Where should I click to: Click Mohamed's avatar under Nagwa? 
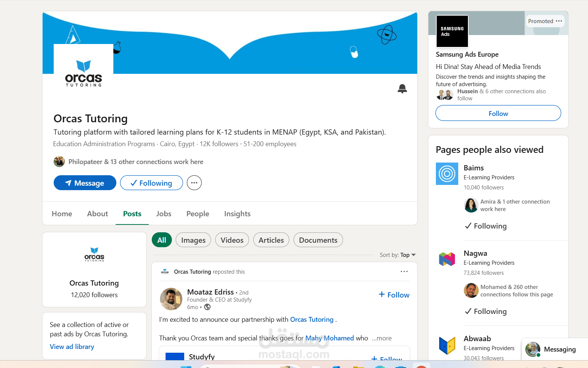(471, 290)
